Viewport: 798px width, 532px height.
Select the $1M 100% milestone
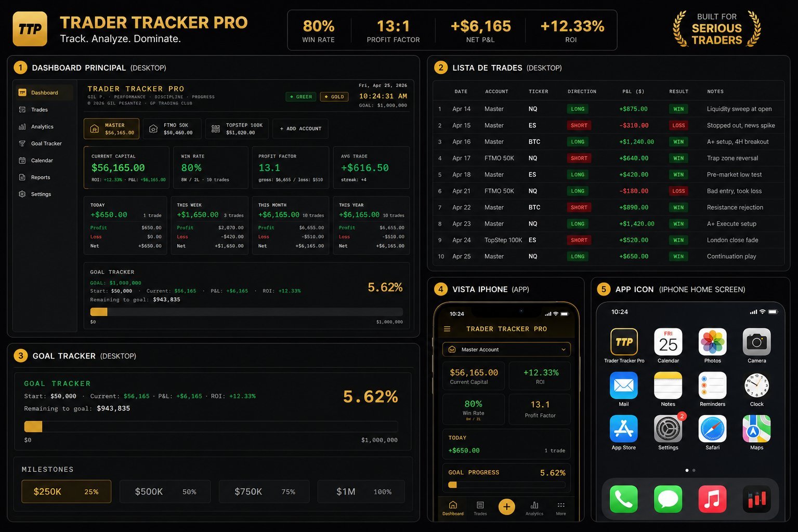pyautogui.click(x=361, y=491)
